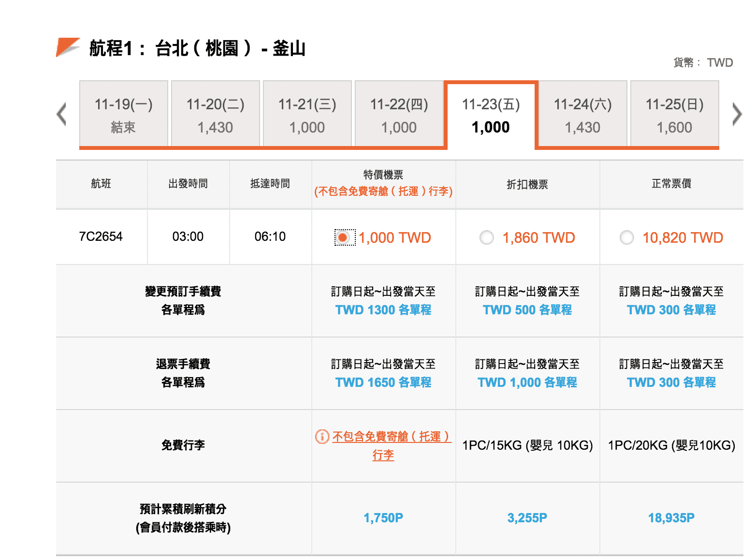
Task: Click the 3,255P points value
Action: tap(527, 518)
